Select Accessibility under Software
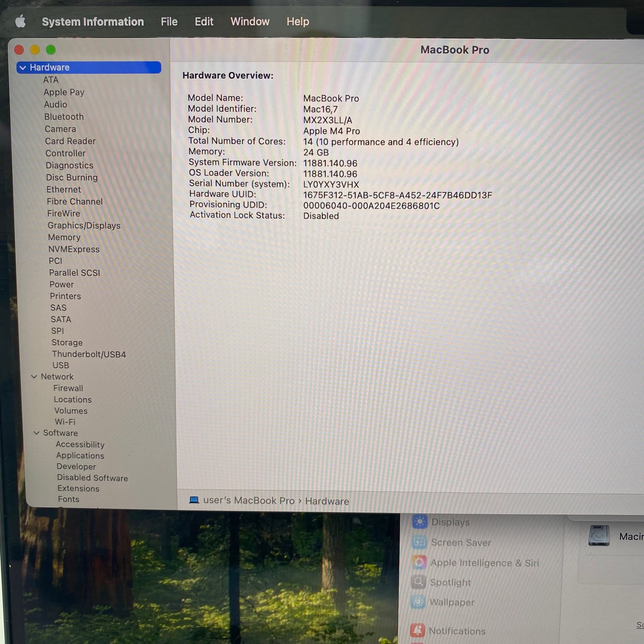Screen dimensions: 644x644 (x=80, y=444)
